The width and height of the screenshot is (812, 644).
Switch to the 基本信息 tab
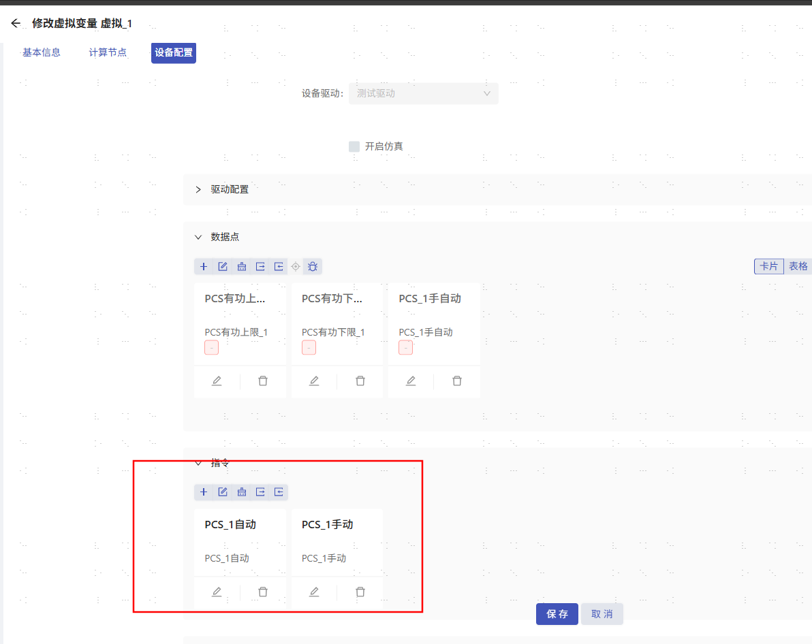coord(42,52)
